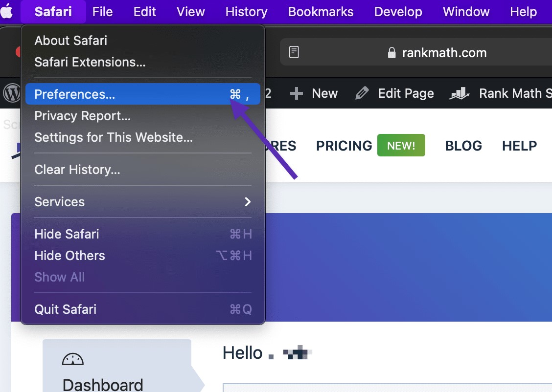The image size is (552, 392).
Task: Click the green NEW! badge
Action: coord(401,145)
